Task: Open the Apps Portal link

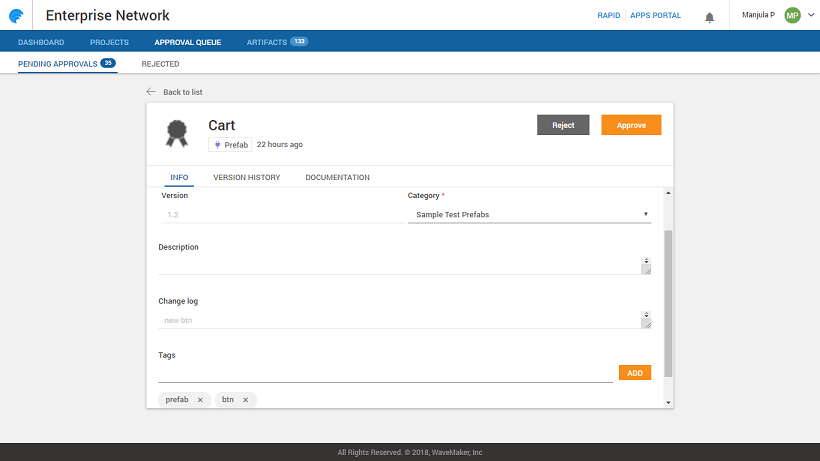Action: click(x=658, y=16)
